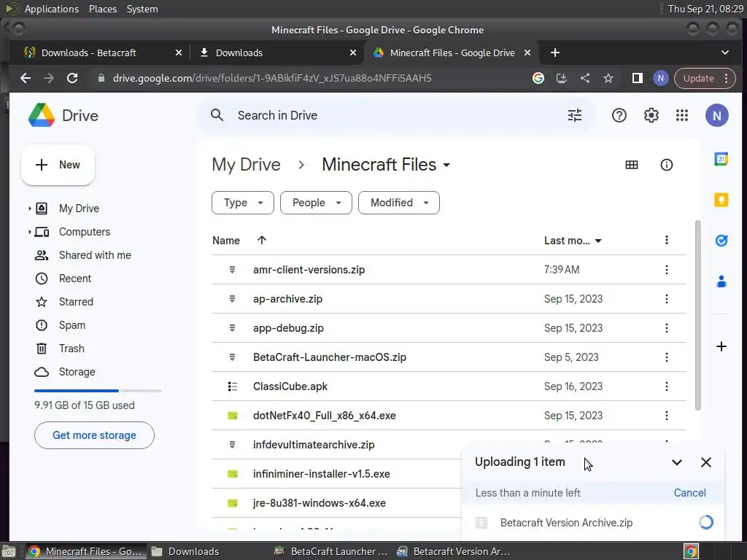Image resolution: width=747 pixels, height=560 pixels.
Task: Click Get more storage
Action: (x=94, y=435)
